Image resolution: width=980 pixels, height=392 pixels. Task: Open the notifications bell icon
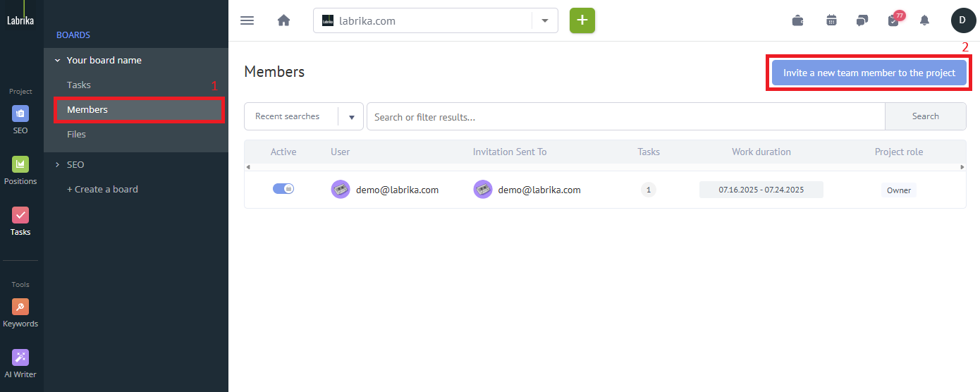pyautogui.click(x=924, y=20)
